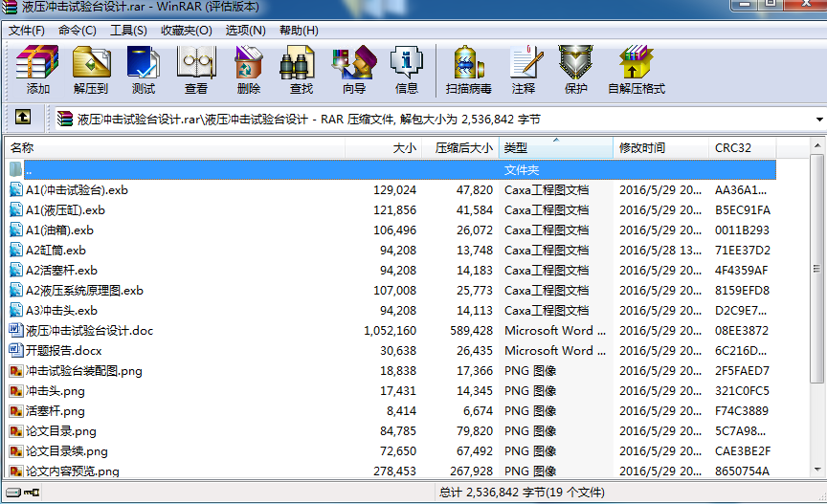The image size is (827, 504).
Task: Click size value 1,052,160
Action: 390,330
